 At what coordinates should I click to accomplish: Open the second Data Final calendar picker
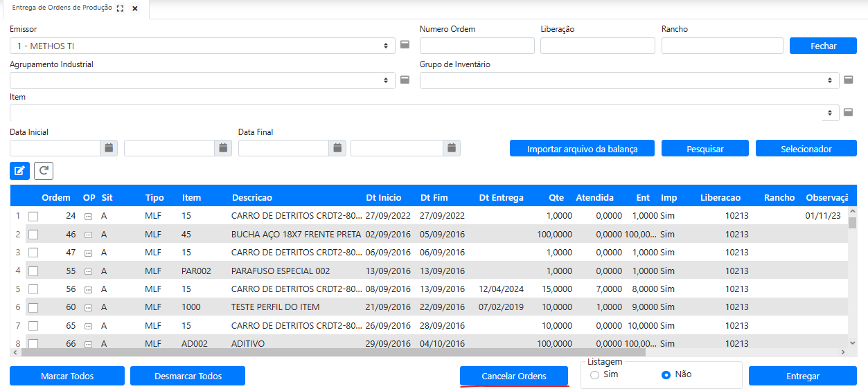[x=452, y=148]
